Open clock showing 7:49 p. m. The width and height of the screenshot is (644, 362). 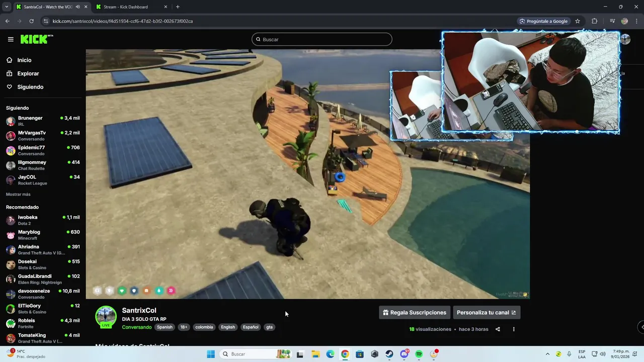(621, 354)
